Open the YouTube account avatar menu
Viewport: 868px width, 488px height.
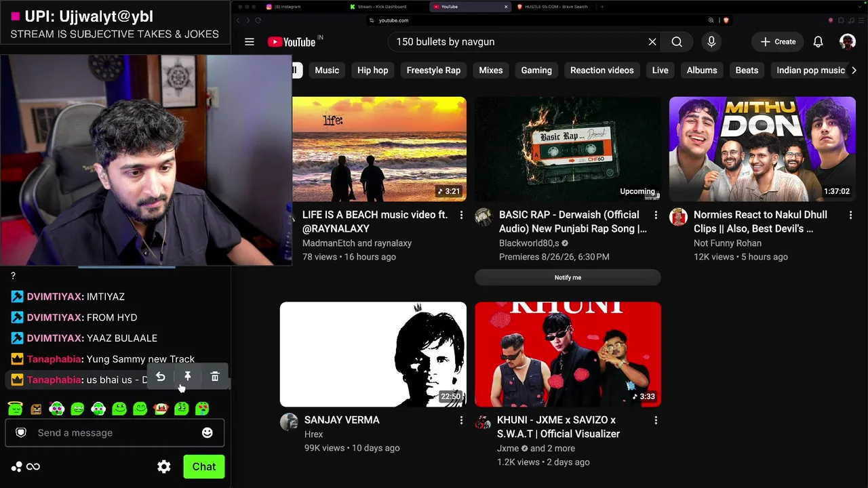848,42
